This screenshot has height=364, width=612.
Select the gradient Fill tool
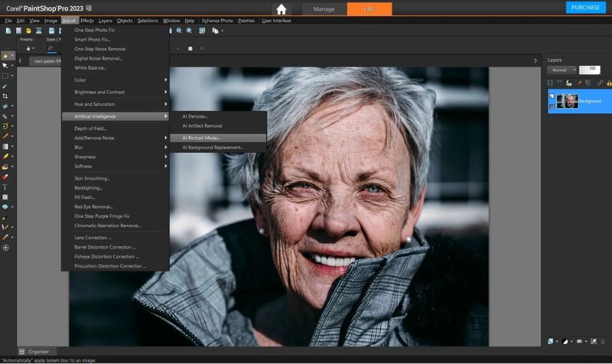[x=5, y=147]
